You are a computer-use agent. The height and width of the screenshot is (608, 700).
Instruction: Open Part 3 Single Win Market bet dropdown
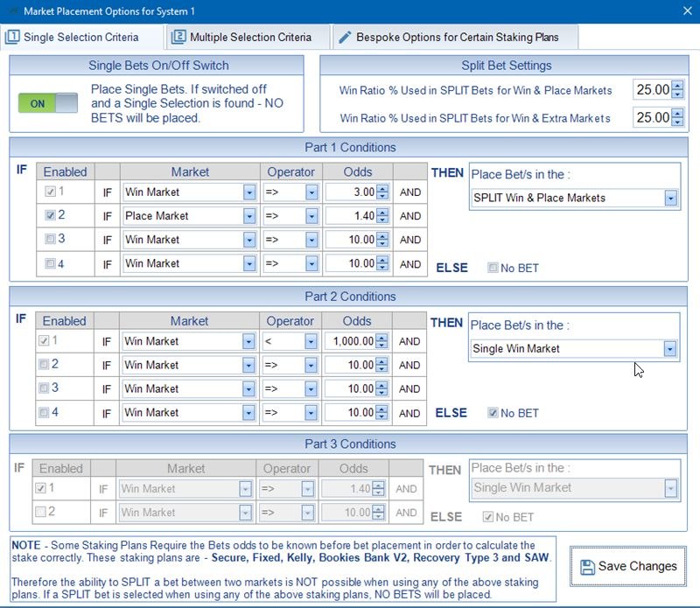[670, 488]
